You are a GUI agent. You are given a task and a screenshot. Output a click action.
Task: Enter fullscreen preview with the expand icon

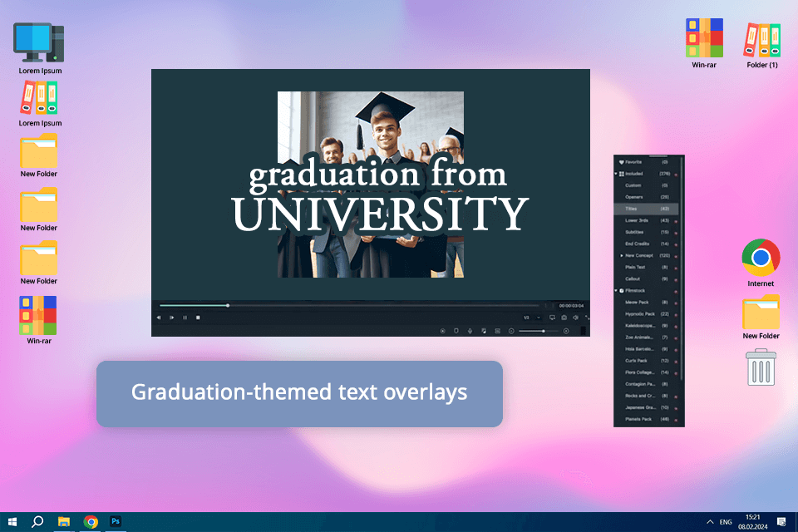pyautogui.click(x=587, y=318)
